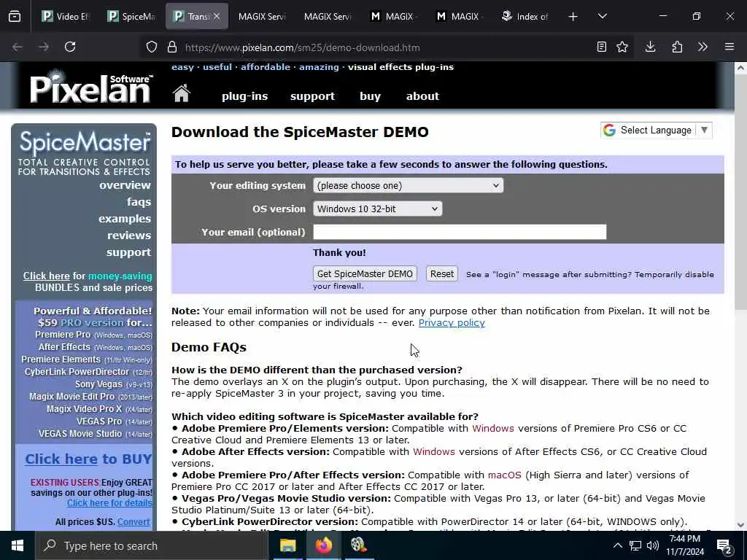
Task: Open 'Click here for details' savings link
Action: [x=109, y=503]
